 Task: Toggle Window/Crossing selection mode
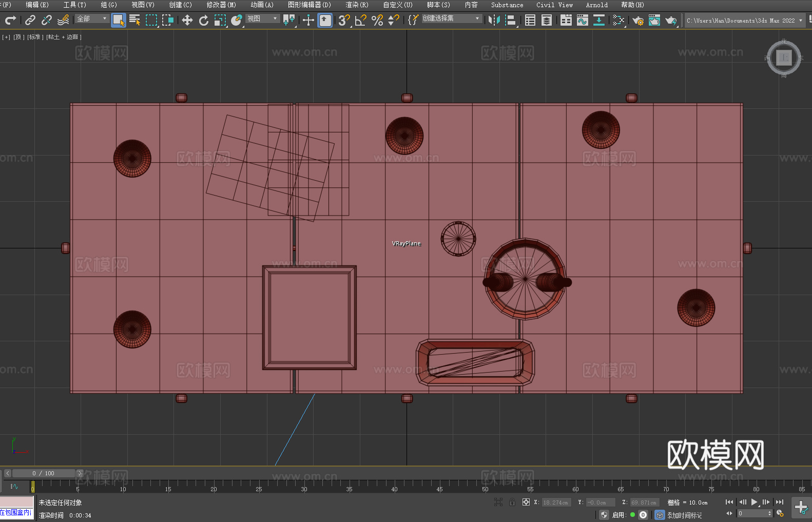tap(168, 20)
